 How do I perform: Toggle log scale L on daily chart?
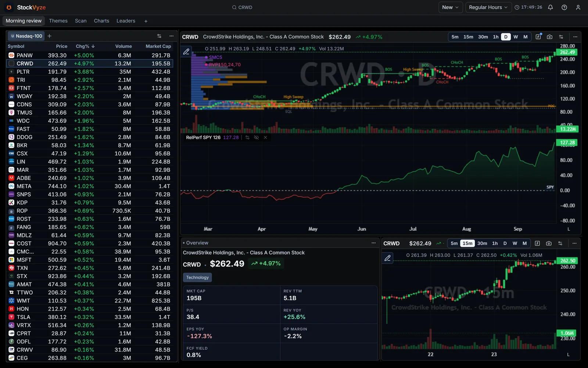click(569, 229)
